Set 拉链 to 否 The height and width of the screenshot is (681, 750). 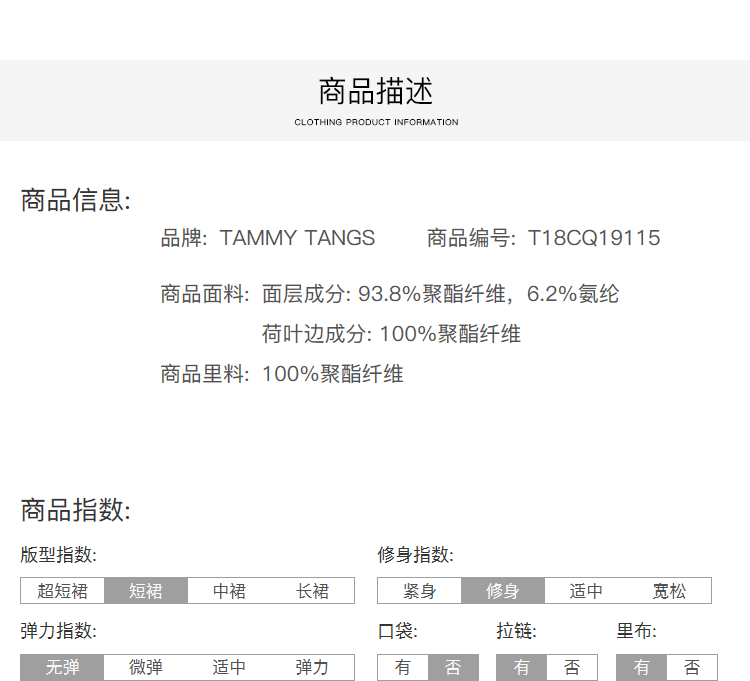pyautogui.click(x=572, y=667)
